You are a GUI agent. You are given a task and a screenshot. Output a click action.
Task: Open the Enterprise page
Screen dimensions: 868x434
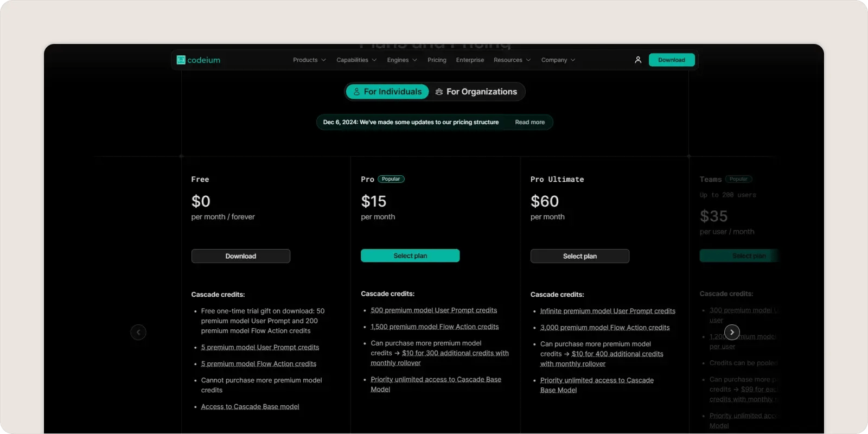[470, 60]
